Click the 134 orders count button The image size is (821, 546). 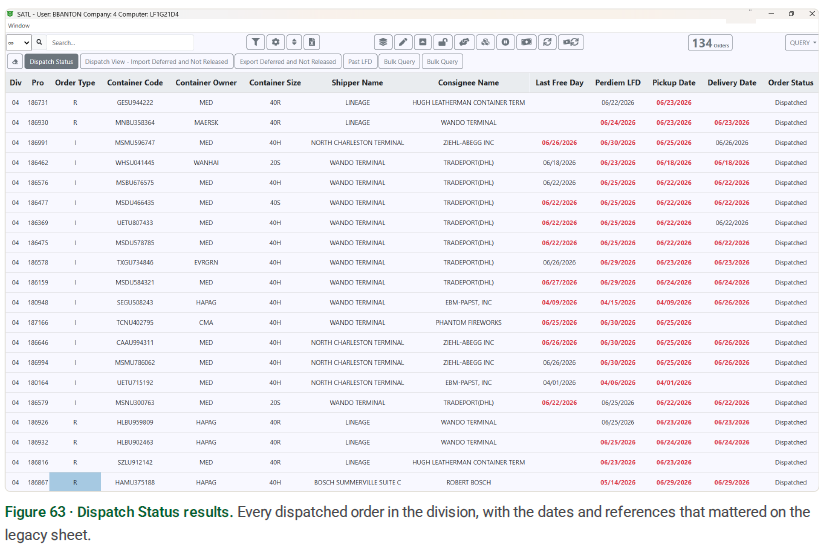tap(710, 43)
